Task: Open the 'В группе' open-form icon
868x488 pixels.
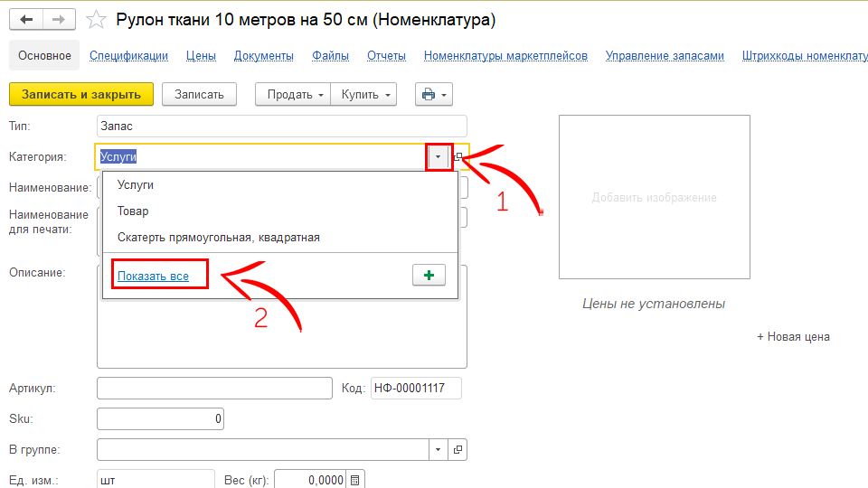Action: 458,449
